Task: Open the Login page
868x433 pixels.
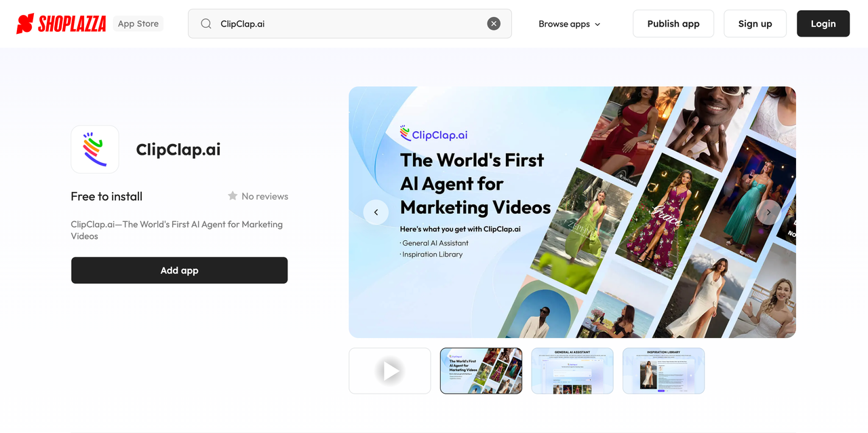Action: pyautogui.click(x=823, y=24)
